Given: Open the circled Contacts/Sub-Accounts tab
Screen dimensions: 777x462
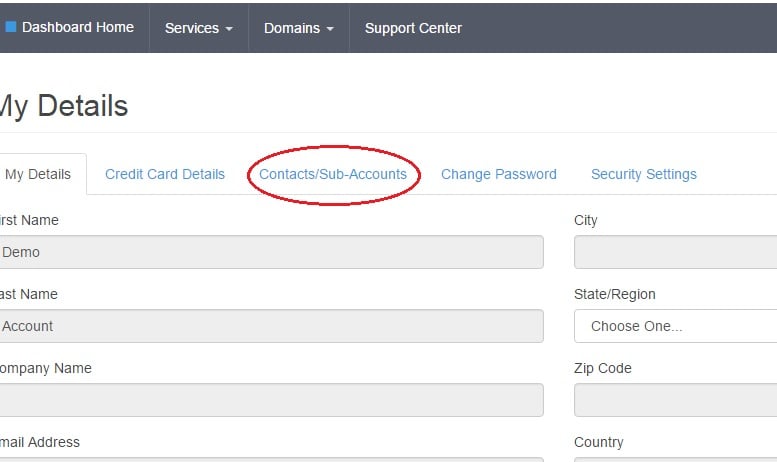Looking at the screenshot, I should (333, 174).
